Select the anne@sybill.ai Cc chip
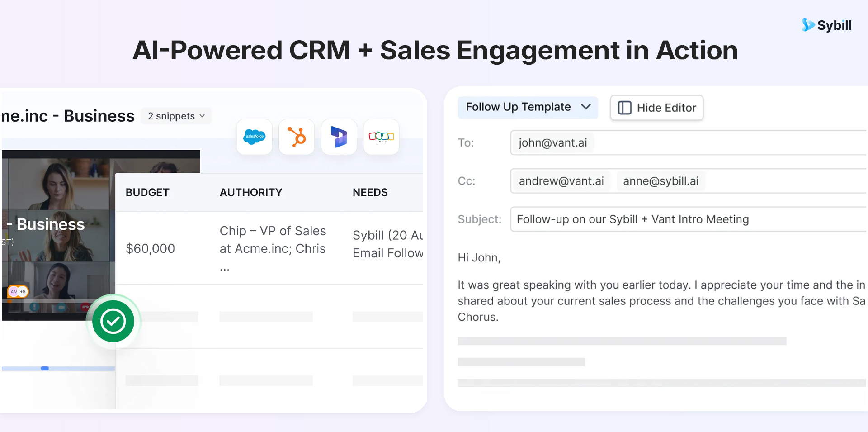 [661, 181]
